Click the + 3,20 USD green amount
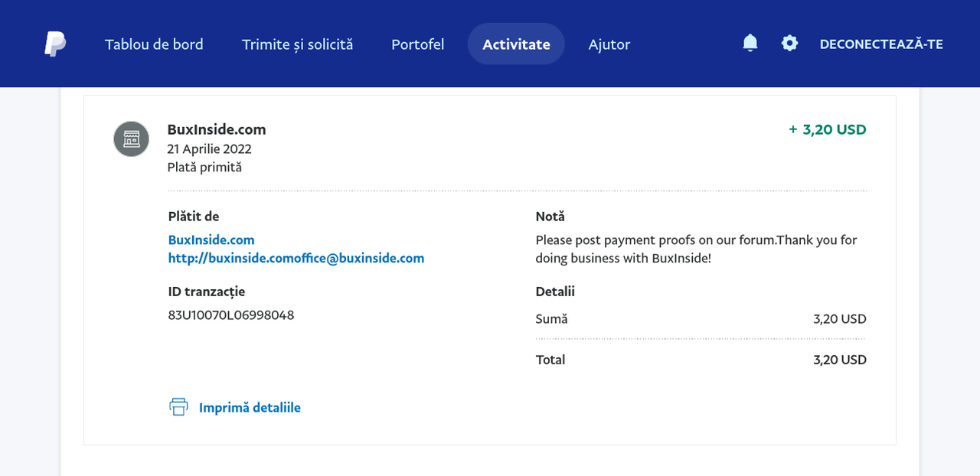980x476 pixels. click(x=828, y=129)
